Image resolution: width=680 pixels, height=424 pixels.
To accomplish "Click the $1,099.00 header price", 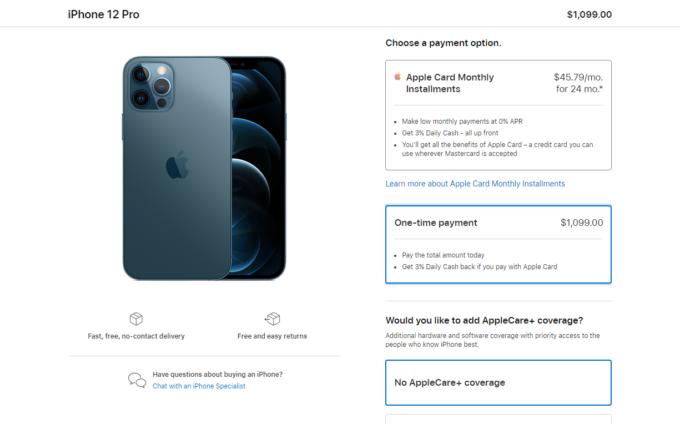I will 589,14.
